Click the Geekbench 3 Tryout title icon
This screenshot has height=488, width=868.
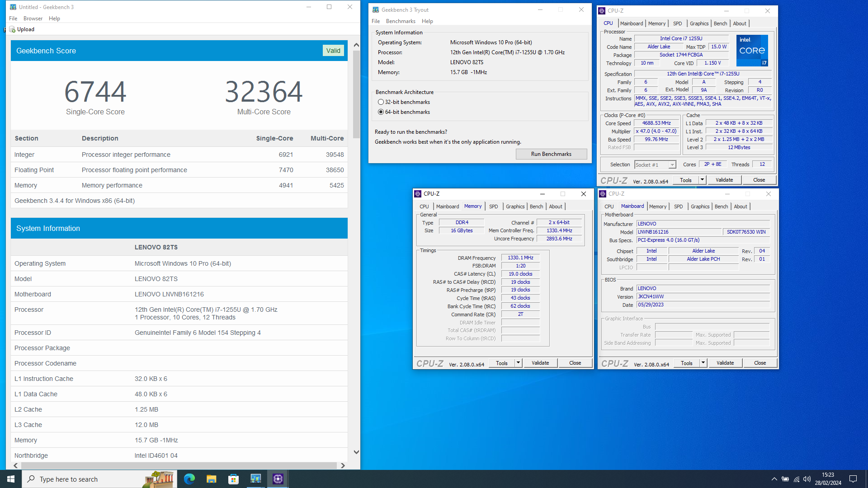[376, 9]
